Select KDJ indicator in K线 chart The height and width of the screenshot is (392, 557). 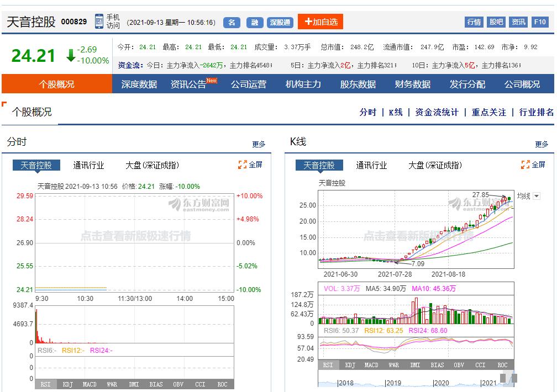(x=350, y=365)
